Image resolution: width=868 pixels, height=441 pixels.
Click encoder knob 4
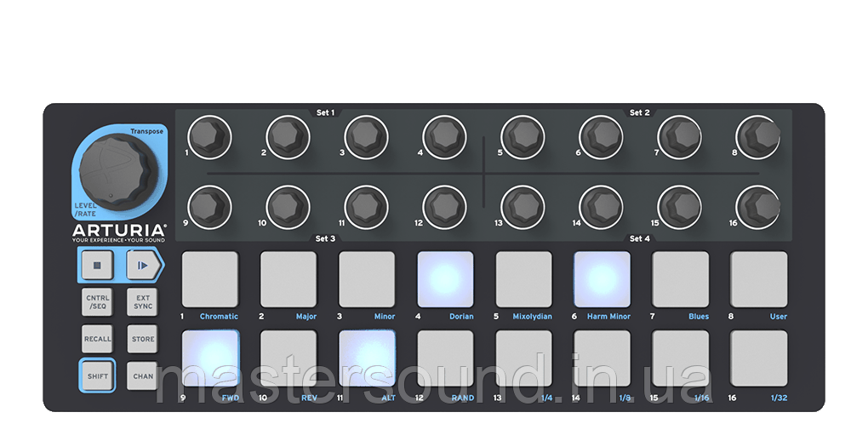coord(444,137)
